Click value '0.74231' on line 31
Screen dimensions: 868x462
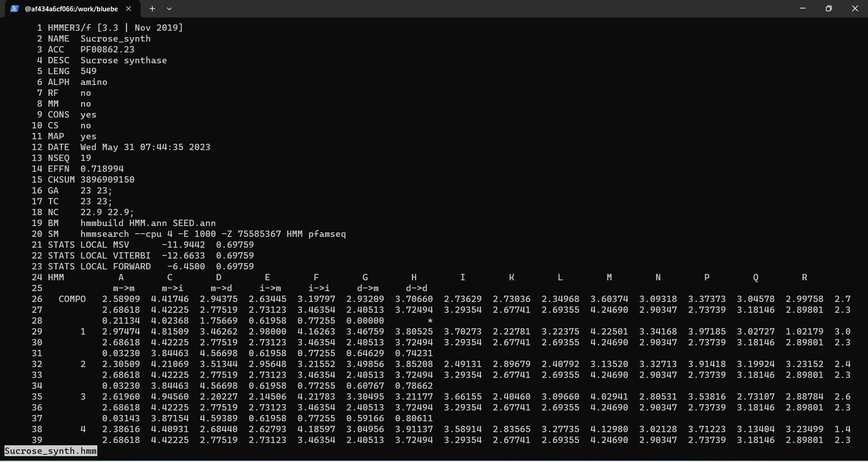(414, 353)
